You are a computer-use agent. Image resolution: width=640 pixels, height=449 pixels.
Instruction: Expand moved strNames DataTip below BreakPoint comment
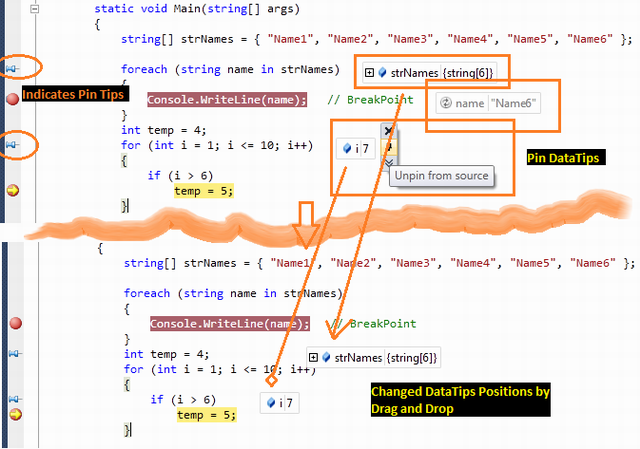[313, 358]
